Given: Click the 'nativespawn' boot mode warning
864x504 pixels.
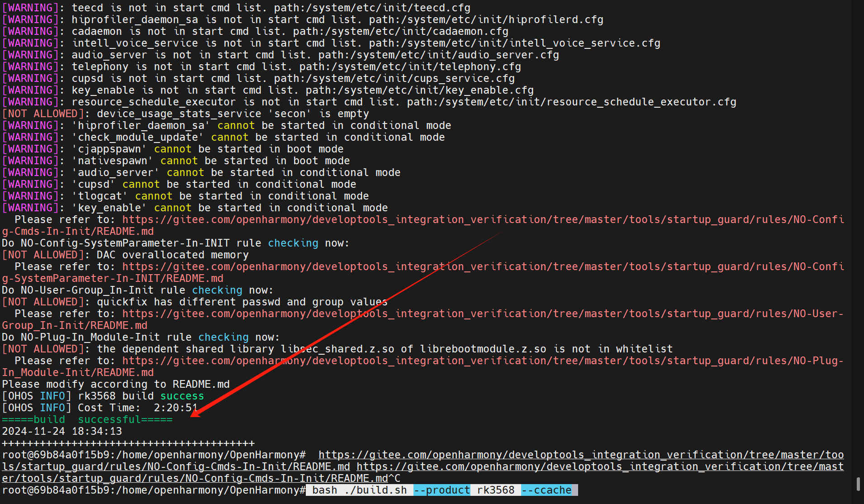Looking at the screenshot, I should 176,161.
